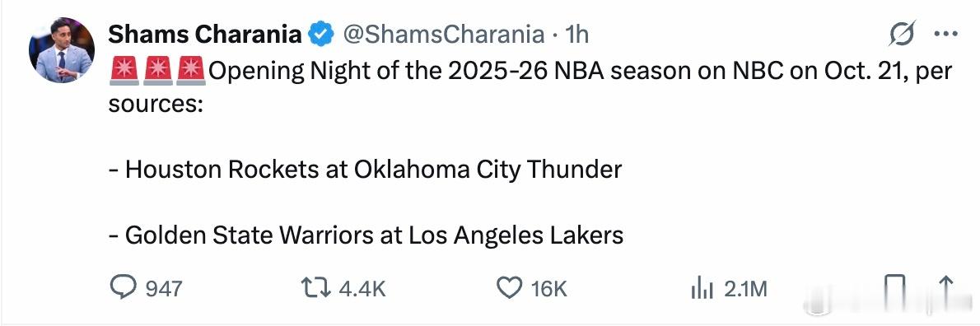Click the repost arrows icon
980x326 pixels.
click(315, 288)
